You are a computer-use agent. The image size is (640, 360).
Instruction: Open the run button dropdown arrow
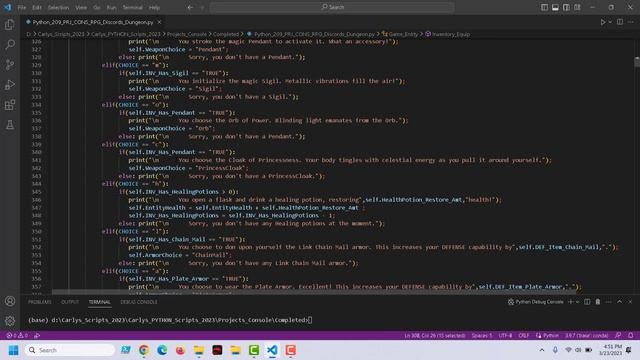tap(610, 22)
